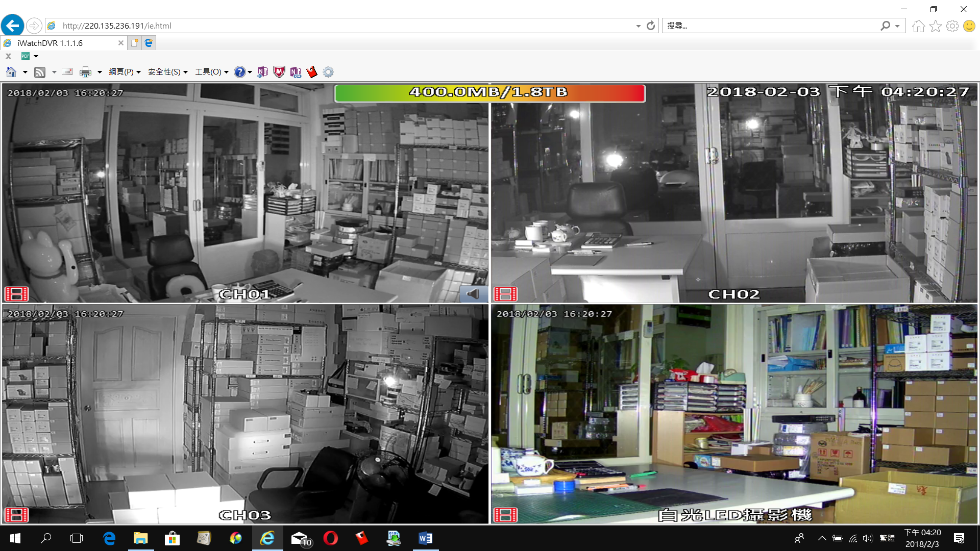Open a new browser tab
Image resolution: width=980 pixels, height=551 pixels.
pos(134,43)
